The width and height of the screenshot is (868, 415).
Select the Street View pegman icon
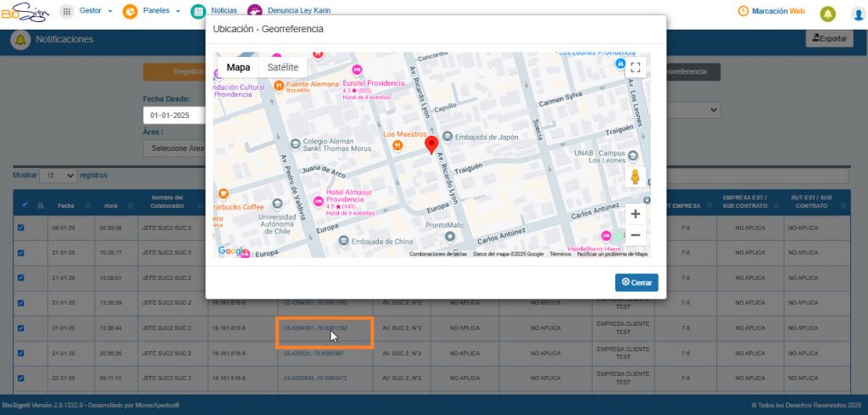636,177
